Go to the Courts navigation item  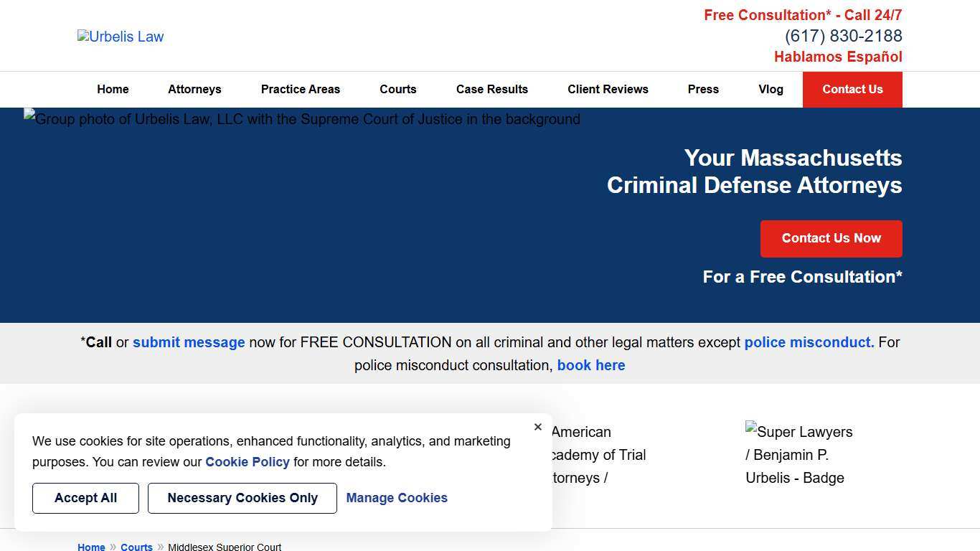398,89
